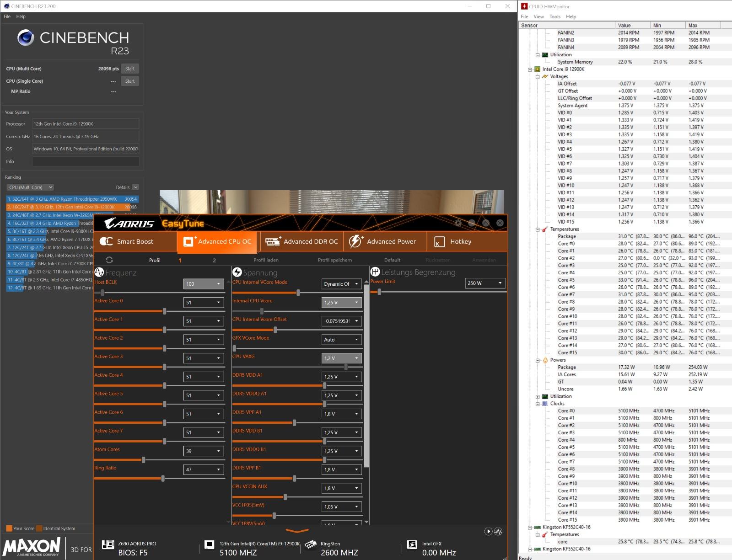
Task: Click the Hotkey keyboard key icon
Action: click(439, 242)
